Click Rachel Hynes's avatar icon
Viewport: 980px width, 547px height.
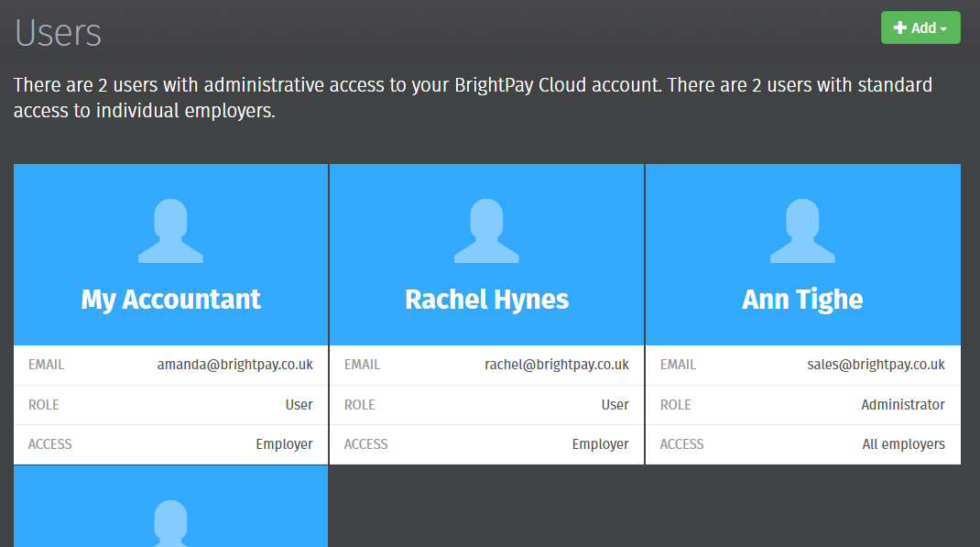pyautogui.click(x=486, y=232)
